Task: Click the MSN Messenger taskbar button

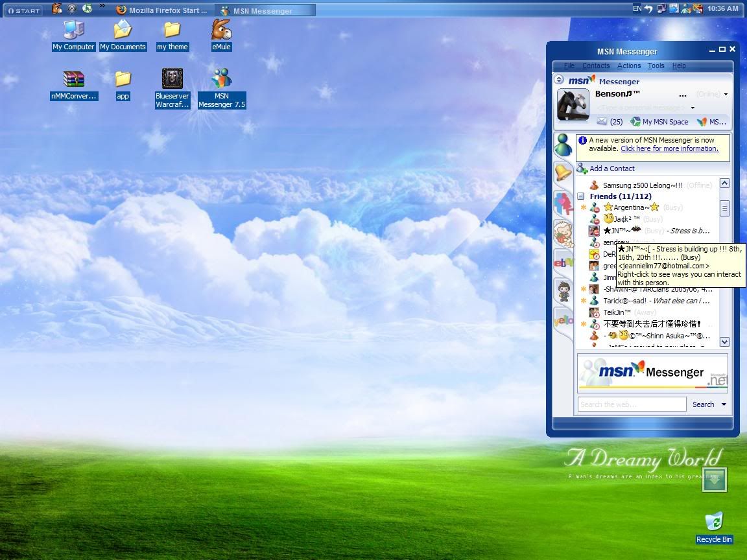Action: tap(265, 10)
